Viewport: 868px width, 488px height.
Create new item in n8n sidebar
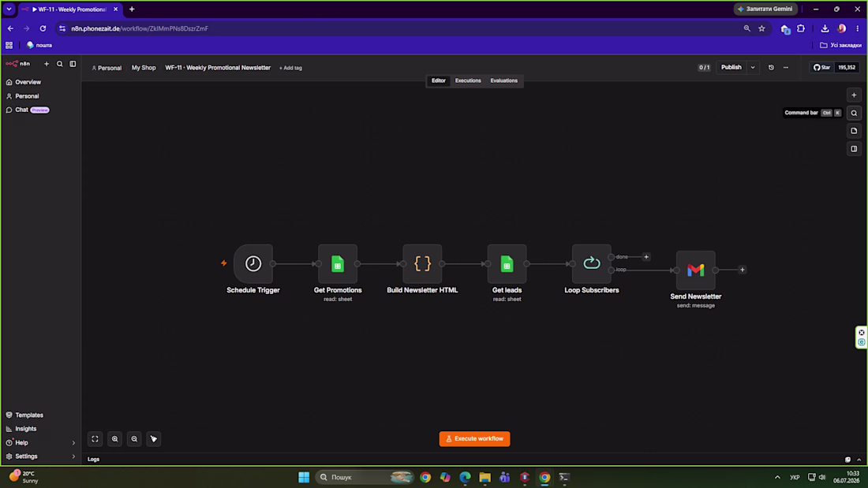47,64
